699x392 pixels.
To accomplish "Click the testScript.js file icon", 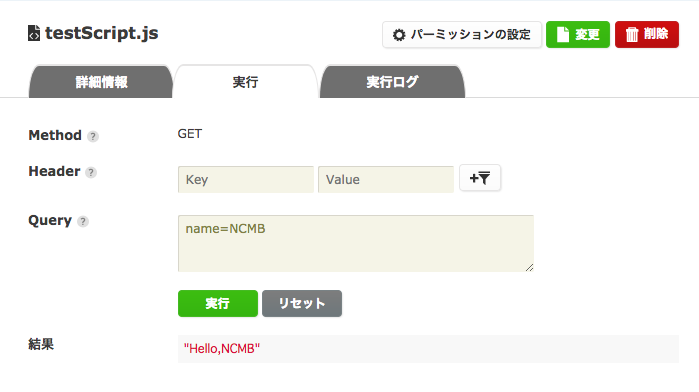I will [33, 33].
